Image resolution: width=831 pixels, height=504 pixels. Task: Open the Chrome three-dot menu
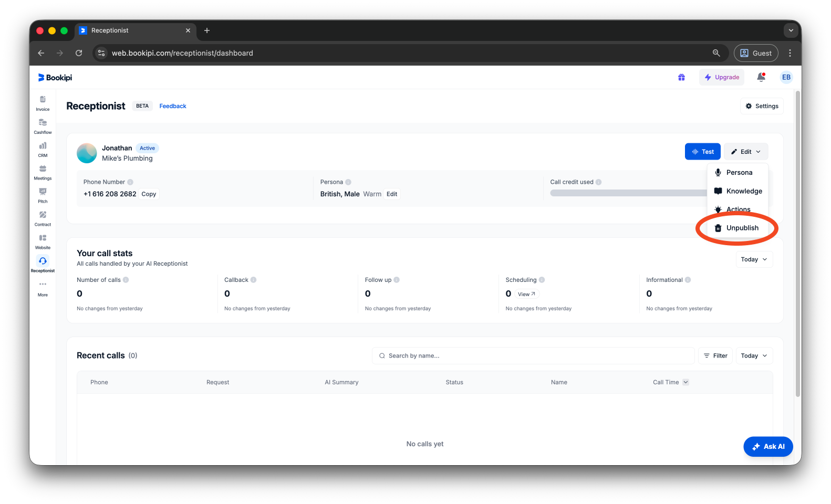[790, 53]
